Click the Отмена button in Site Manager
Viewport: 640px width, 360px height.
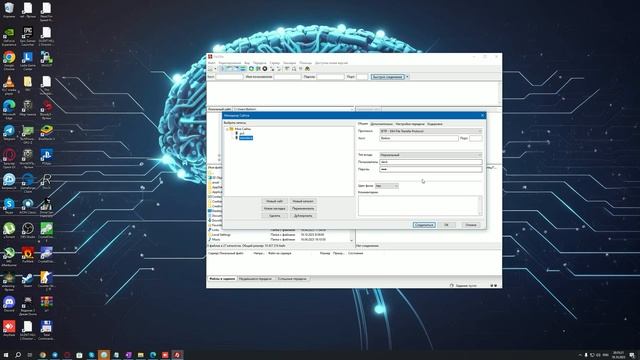pyautogui.click(x=471, y=225)
